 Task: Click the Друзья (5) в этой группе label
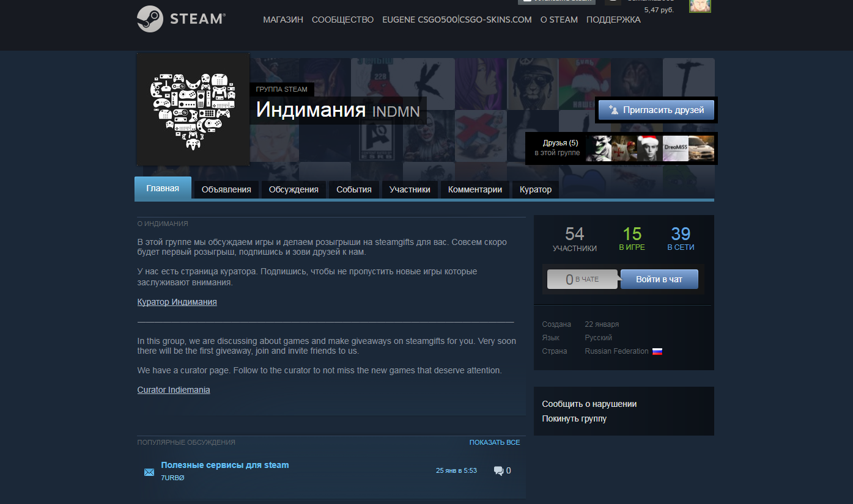point(558,148)
